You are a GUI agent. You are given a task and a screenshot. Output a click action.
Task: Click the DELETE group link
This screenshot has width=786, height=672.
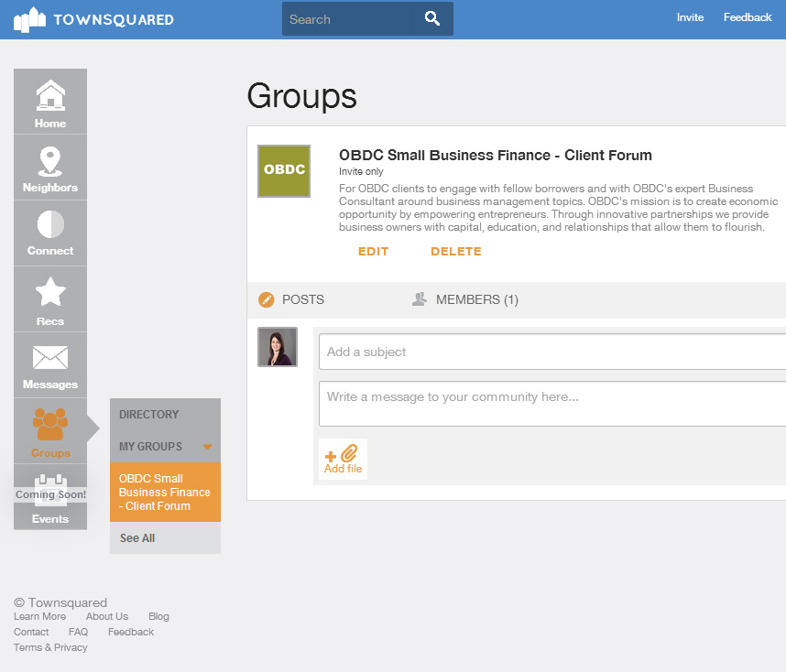coord(456,252)
